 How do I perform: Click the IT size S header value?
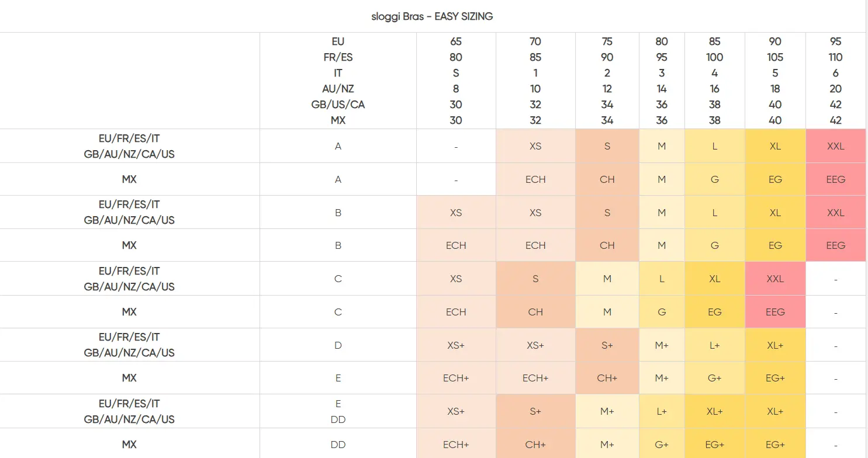tap(456, 73)
